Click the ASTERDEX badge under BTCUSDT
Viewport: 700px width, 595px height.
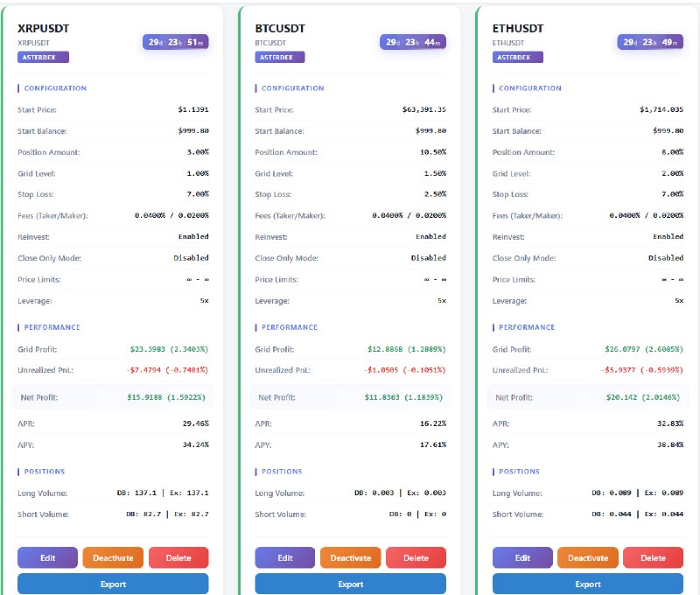click(280, 57)
